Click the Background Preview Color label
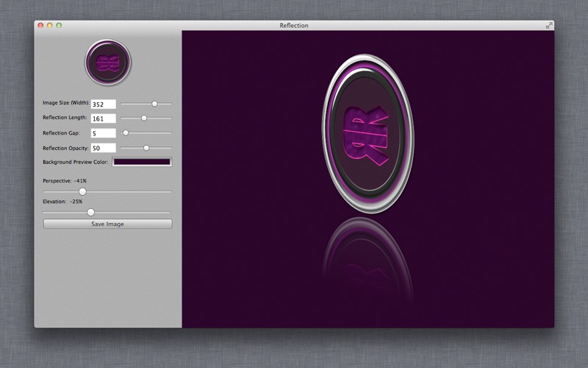 [76, 162]
